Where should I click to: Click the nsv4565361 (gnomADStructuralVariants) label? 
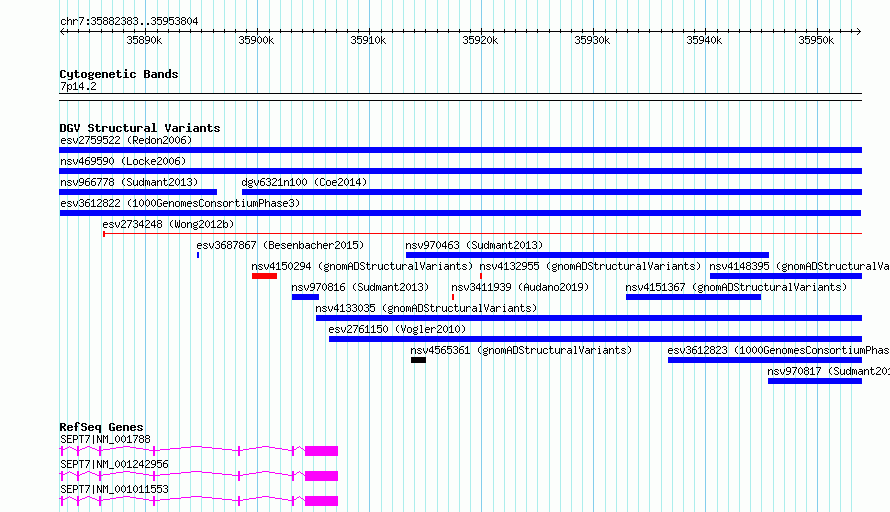521,350
